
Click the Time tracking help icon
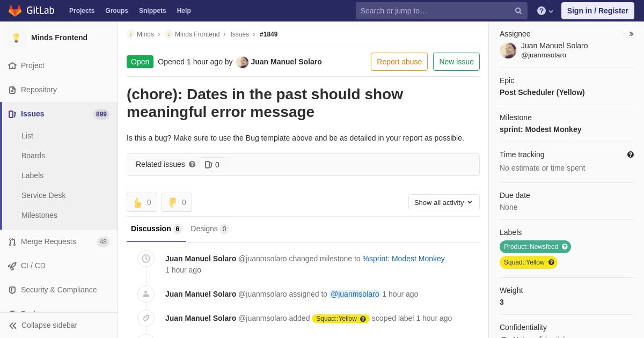pyautogui.click(x=631, y=155)
